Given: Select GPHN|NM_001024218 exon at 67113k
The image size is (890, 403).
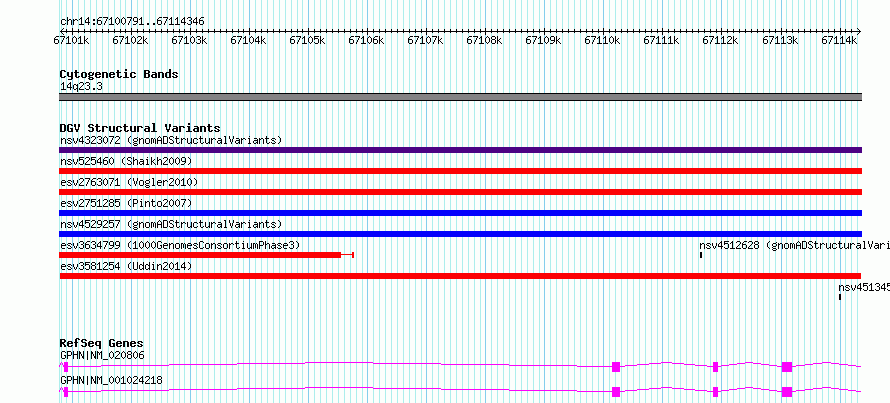Looking at the screenshot, I should [x=787, y=392].
